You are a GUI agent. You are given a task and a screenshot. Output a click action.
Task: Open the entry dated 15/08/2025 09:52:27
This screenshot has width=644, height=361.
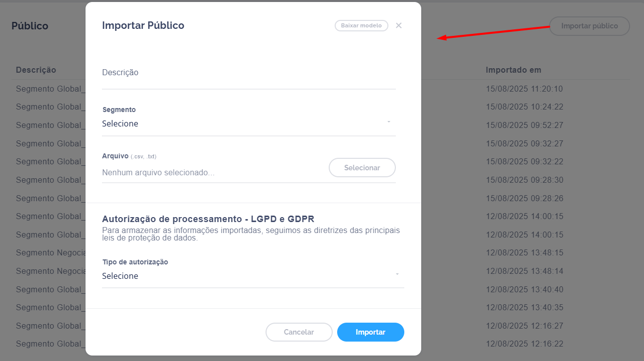tap(524, 125)
